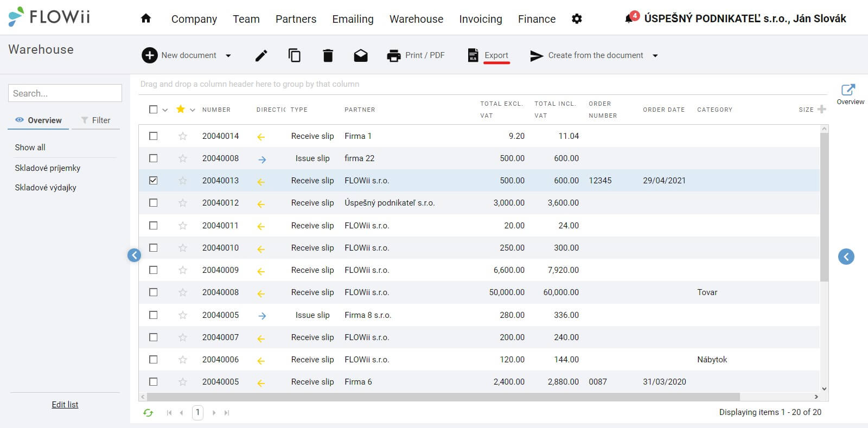This screenshot has height=428, width=868.
Task: Mark the star of document 20040006
Action: point(183,360)
